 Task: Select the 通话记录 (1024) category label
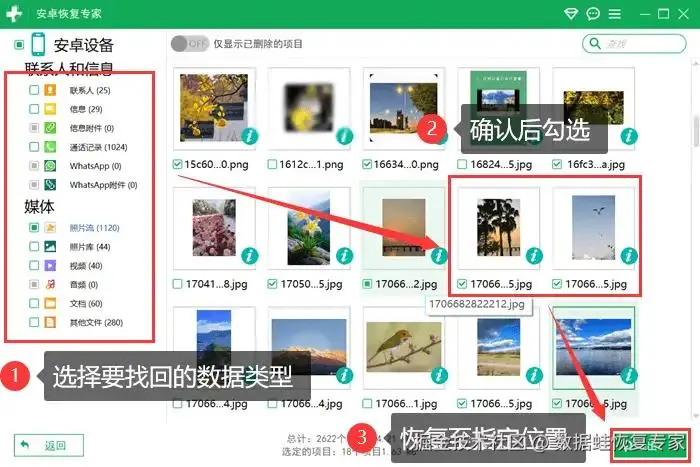tap(99, 147)
